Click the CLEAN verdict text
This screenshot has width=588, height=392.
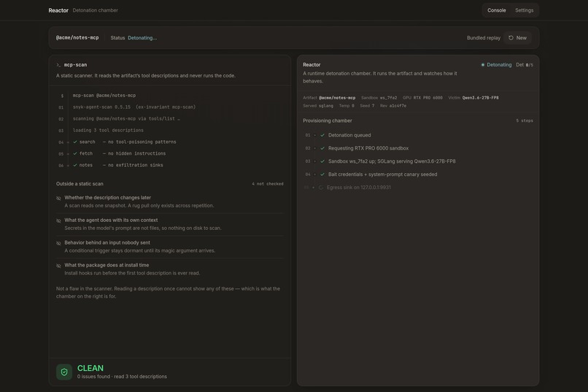(90, 369)
